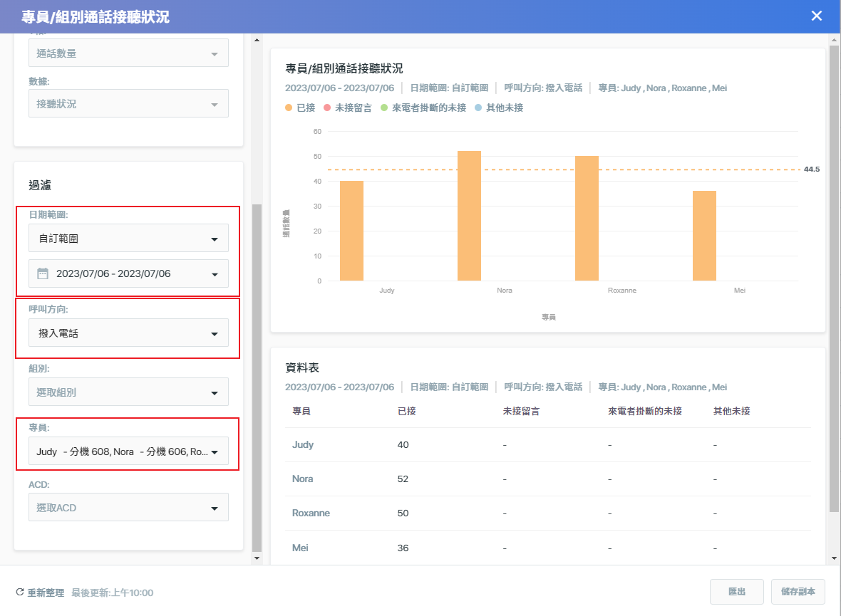Click the value 52 in Nora's row

click(x=403, y=479)
